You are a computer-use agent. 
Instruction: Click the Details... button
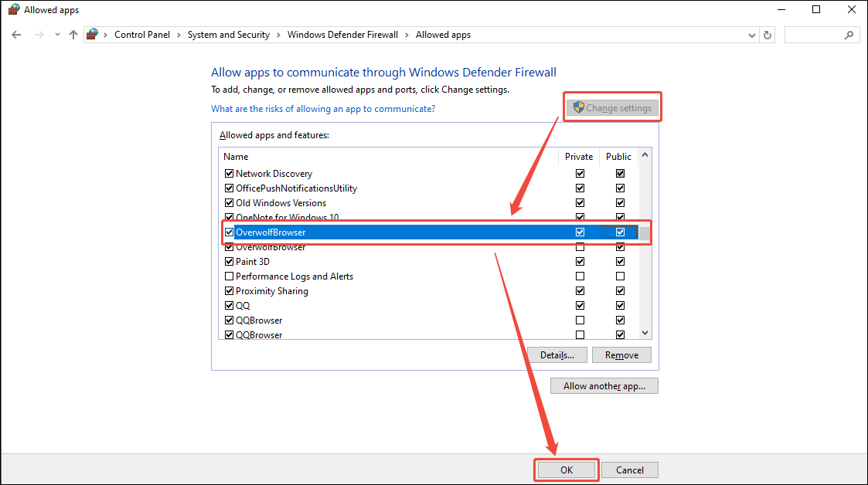(x=557, y=355)
